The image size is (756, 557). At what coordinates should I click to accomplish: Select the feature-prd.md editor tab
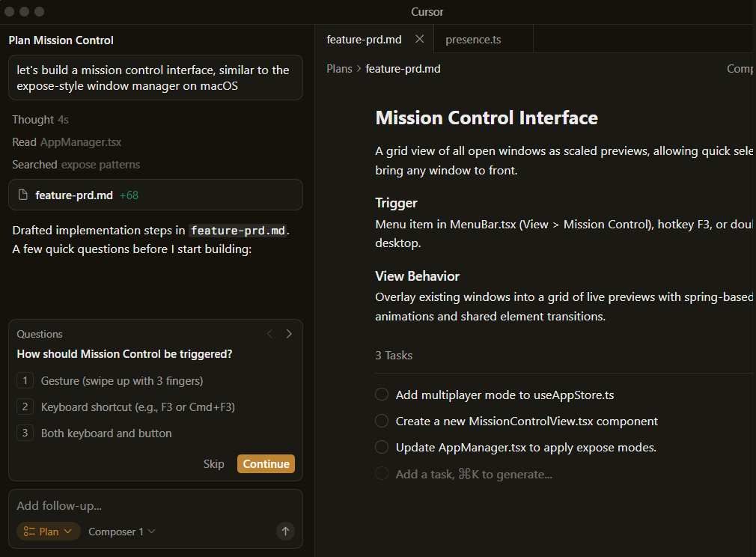(364, 40)
